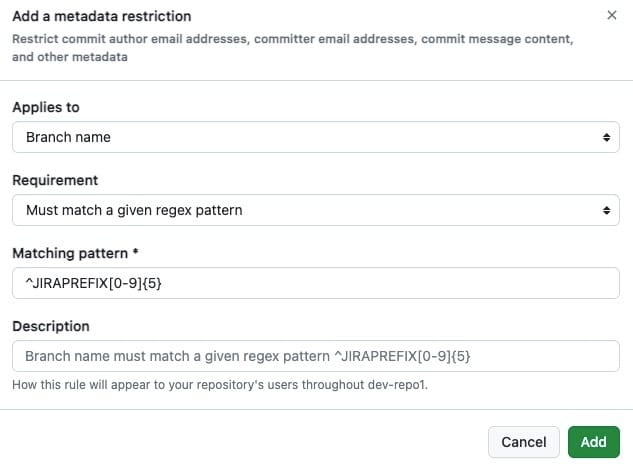Screen dimensions: 633x464
Task: Close the metadata restriction dialog
Action: pyautogui.click(x=612, y=16)
